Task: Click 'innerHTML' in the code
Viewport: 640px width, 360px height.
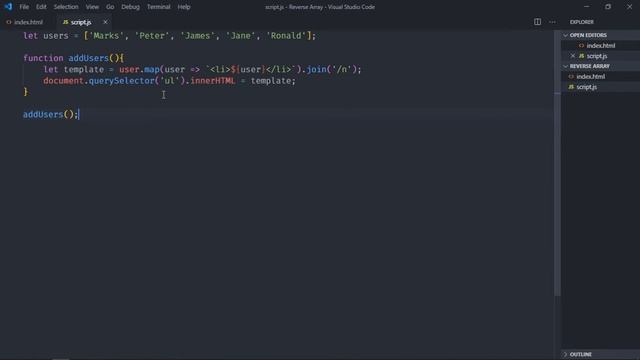Action: pyautogui.click(x=213, y=81)
